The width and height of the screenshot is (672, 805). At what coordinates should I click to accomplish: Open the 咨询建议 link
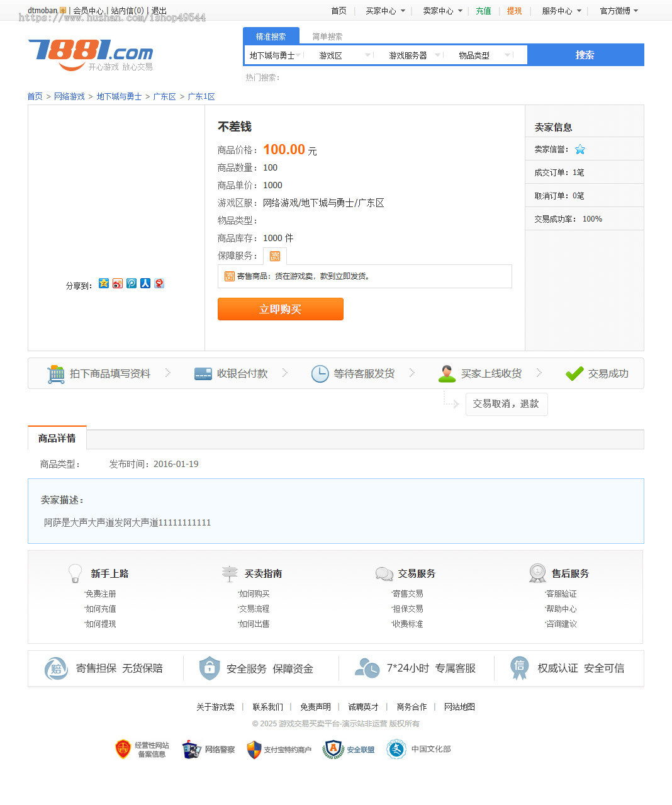coord(561,624)
